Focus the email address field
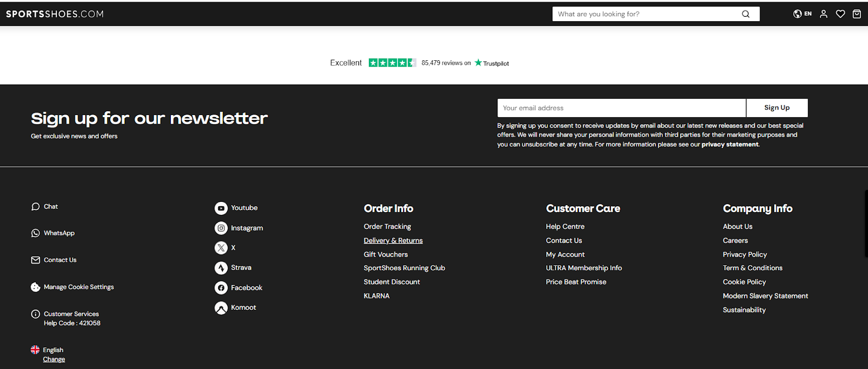The height and width of the screenshot is (369, 868). [621, 108]
